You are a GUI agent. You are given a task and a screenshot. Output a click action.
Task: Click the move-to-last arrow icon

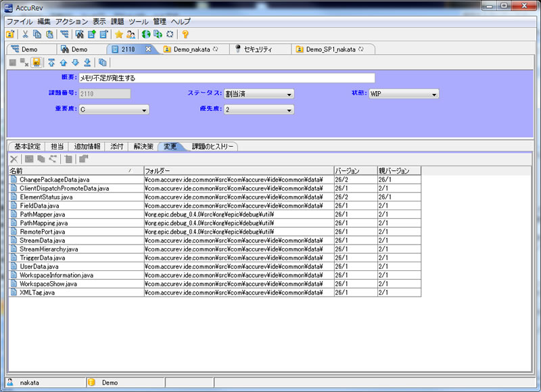[87, 62]
